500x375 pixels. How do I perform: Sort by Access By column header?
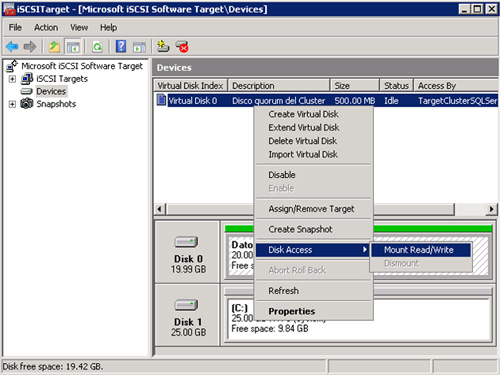[456, 86]
